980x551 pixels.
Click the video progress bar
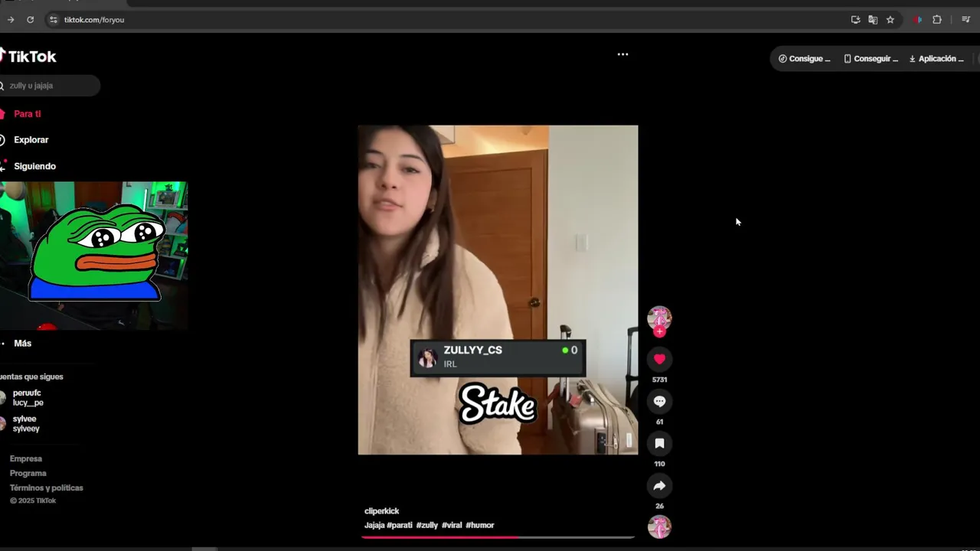pos(498,537)
